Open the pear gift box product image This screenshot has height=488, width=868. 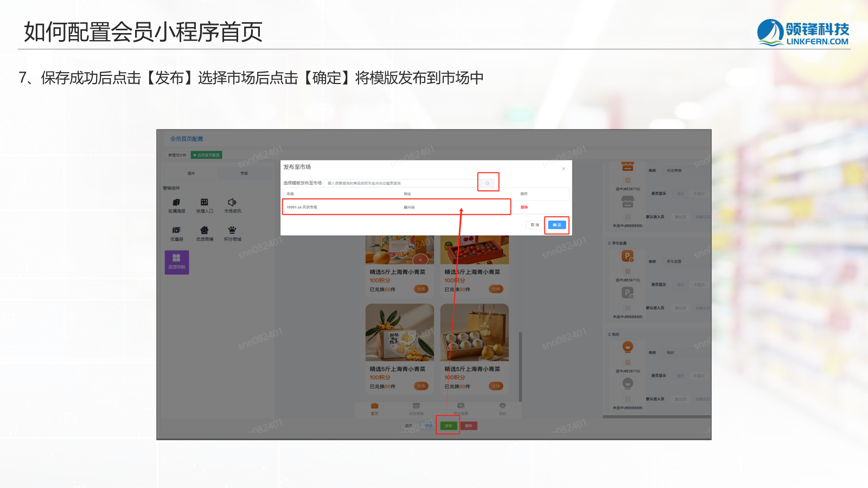point(475,332)
